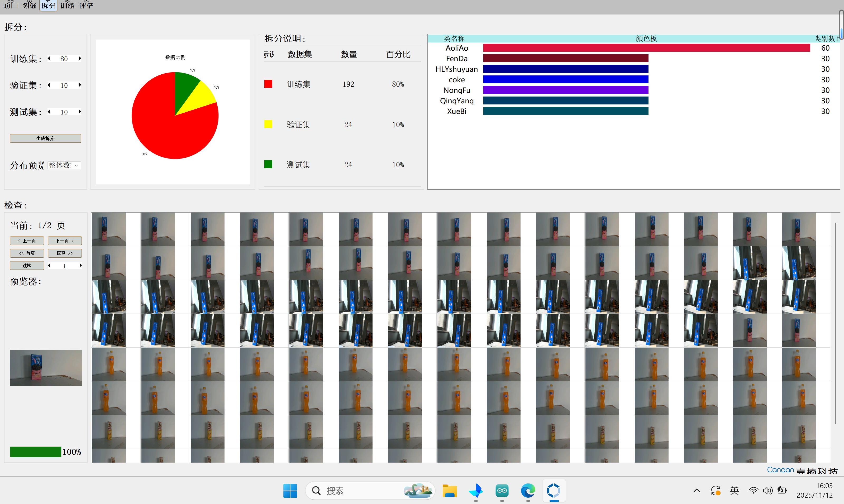Open Arduino IDE from the taskbar
This screenshot has height=504, width=844.
tap(502, 490)
